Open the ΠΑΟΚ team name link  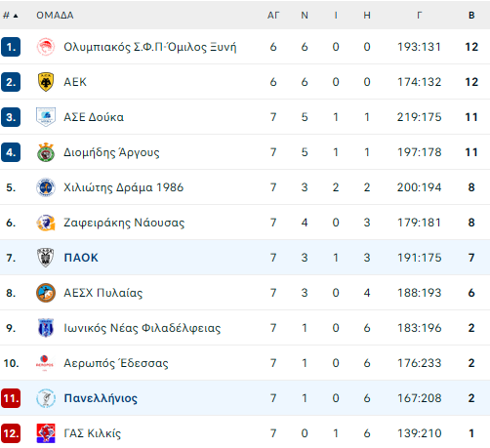(x=81, y=258)
